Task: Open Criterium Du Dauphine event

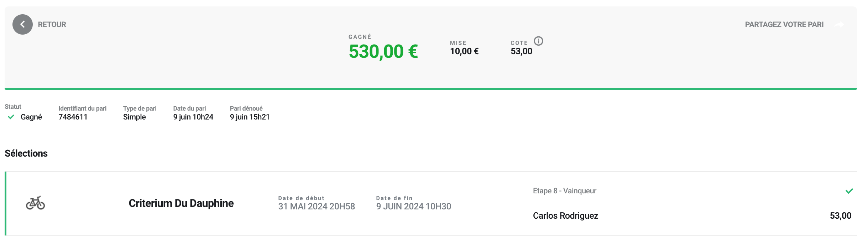Action: coord(181,203)
